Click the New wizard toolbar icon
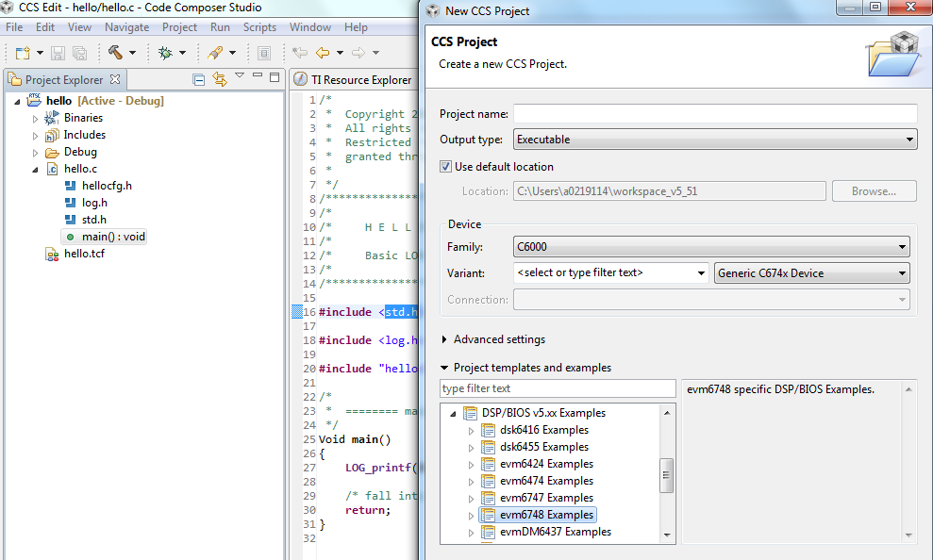 point(23,53)
